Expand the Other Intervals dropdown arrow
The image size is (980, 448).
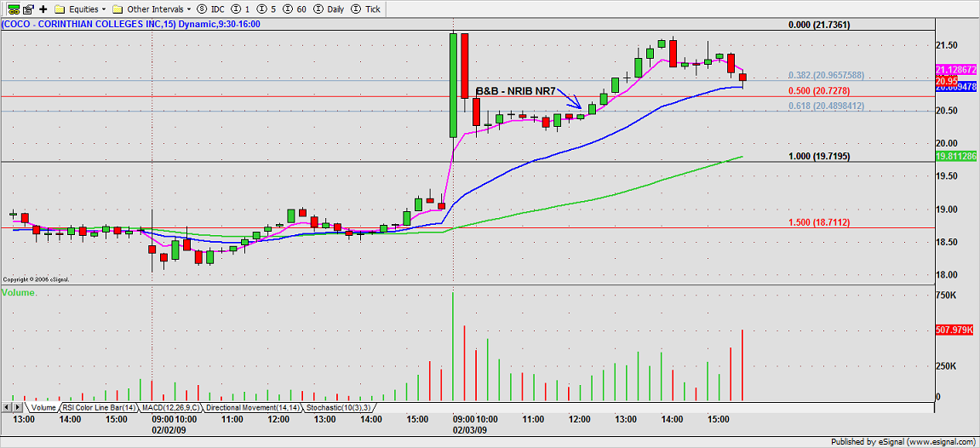pyautogui.click(x=189, y=10)
